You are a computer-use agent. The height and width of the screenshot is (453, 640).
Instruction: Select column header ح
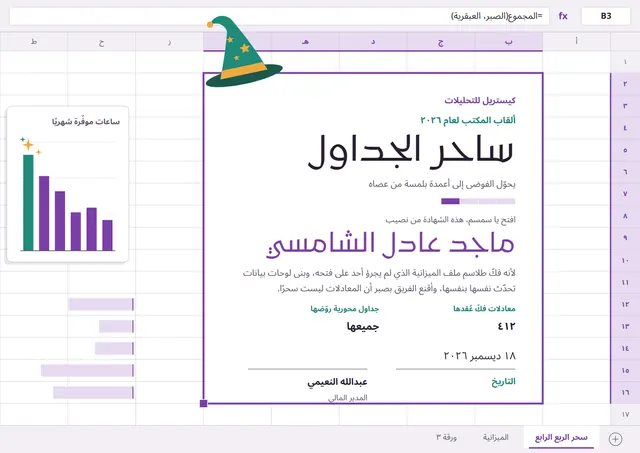point(101,41)
